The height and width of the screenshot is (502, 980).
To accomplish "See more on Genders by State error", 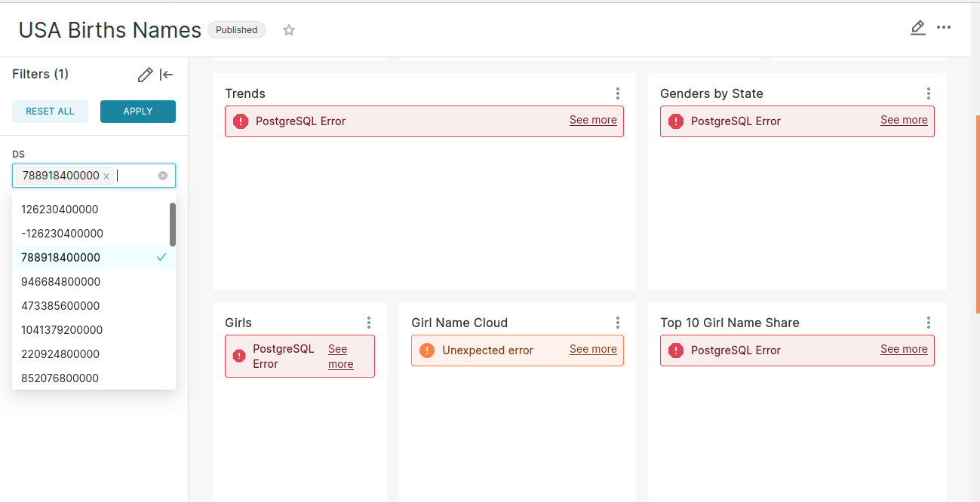I will coord(904,121).
